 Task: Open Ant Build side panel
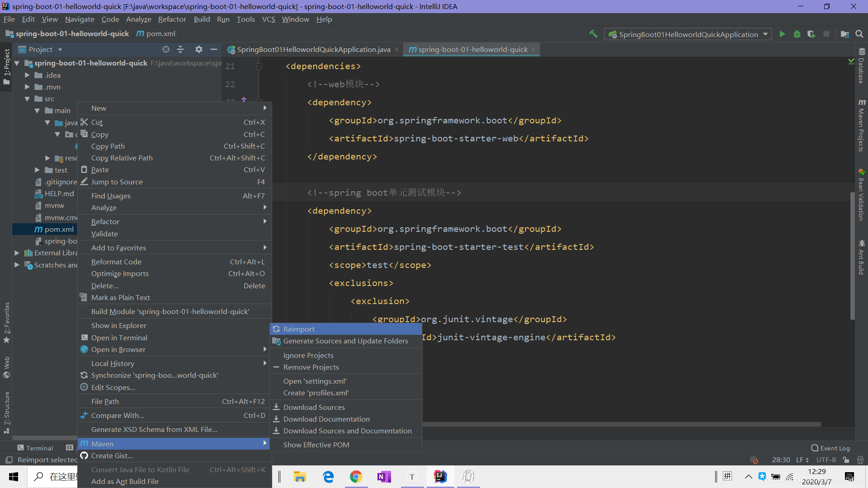(861, 258)
